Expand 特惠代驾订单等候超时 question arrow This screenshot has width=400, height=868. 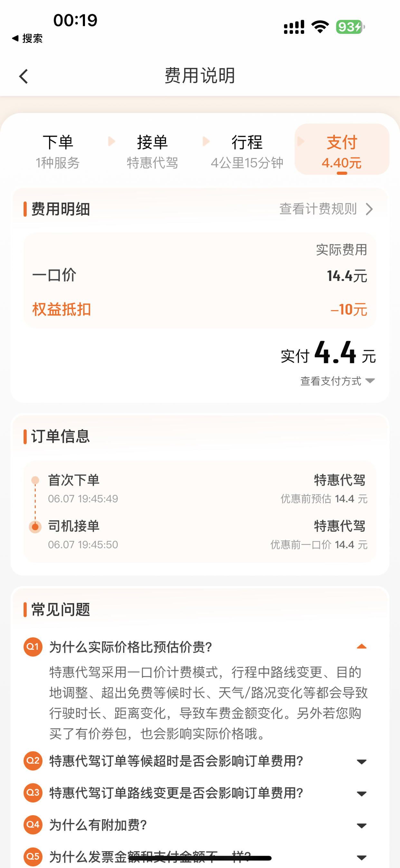[362, 761]
